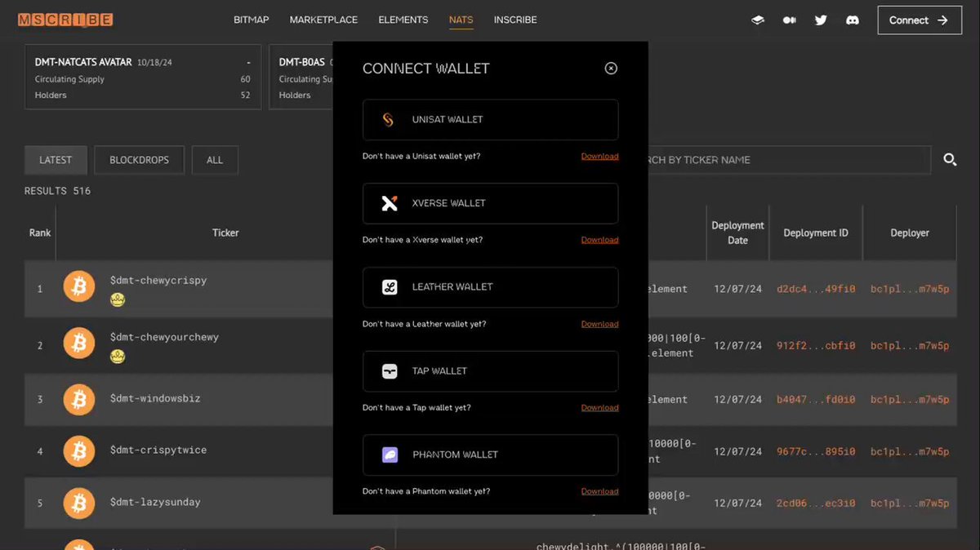Click the search by ticker name field
This screenshot has width=980, height=550.
[x=784, y=160]
